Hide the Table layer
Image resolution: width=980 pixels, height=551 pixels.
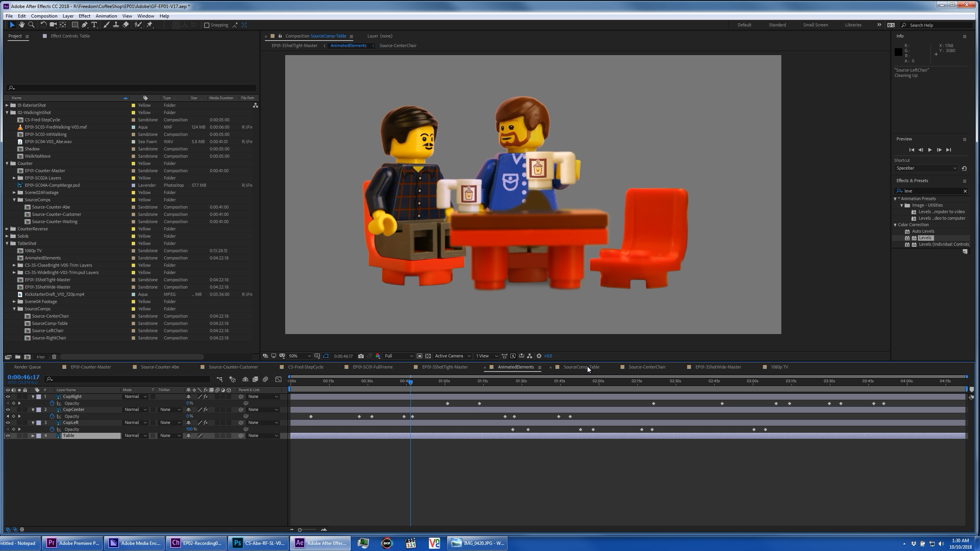point(8,436)
